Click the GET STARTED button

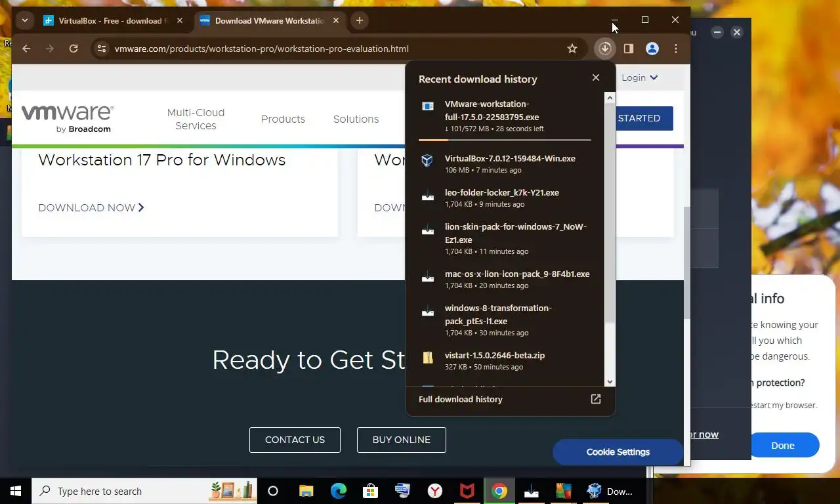click(x=644, y=118)
